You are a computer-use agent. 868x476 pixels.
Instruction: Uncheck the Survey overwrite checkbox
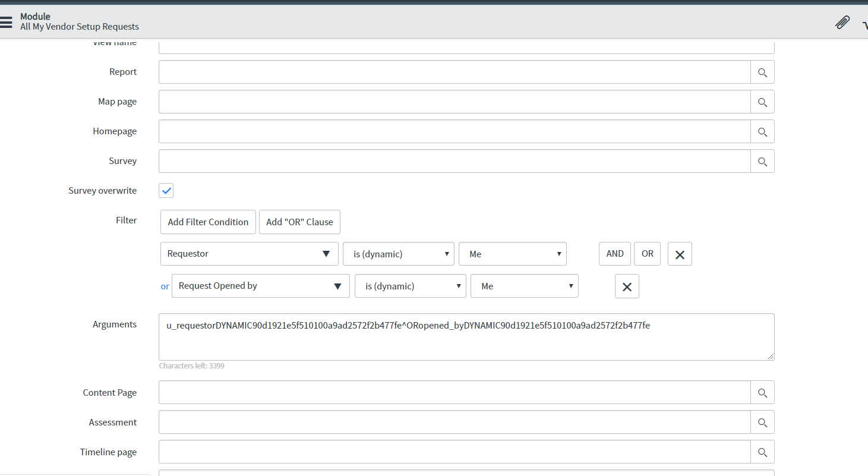(166, 190)
